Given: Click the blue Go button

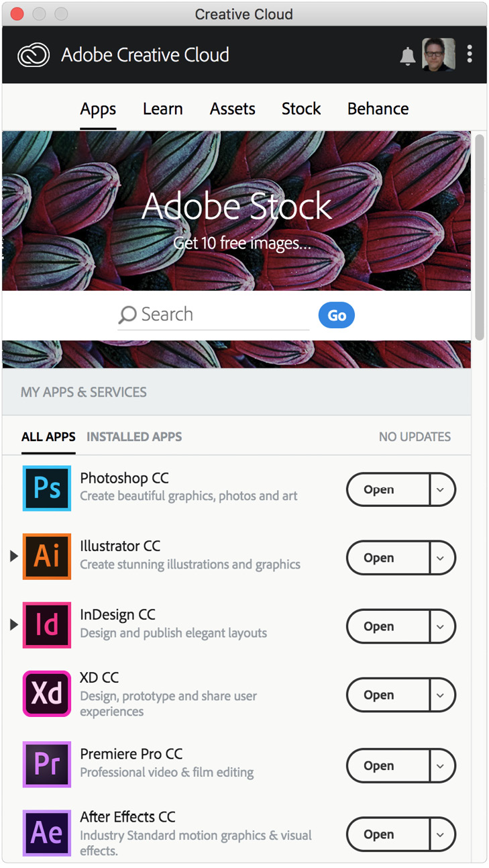Looking at the screenshot, I should click(337, 316).
